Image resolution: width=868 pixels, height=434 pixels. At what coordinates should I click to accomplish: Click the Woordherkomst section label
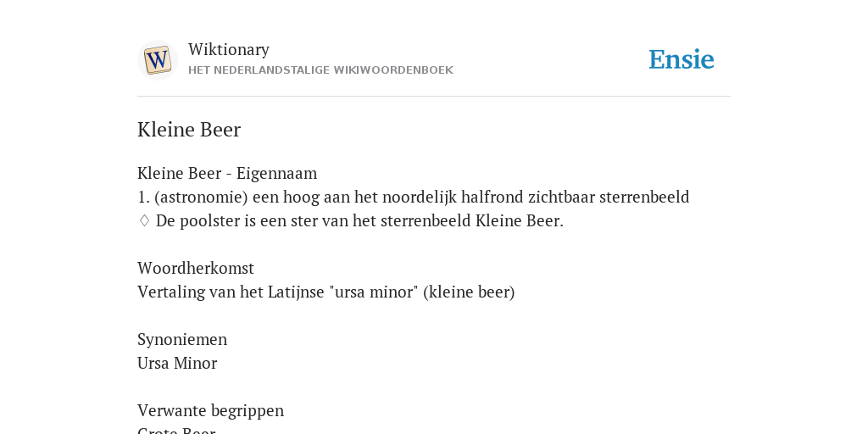196,269
